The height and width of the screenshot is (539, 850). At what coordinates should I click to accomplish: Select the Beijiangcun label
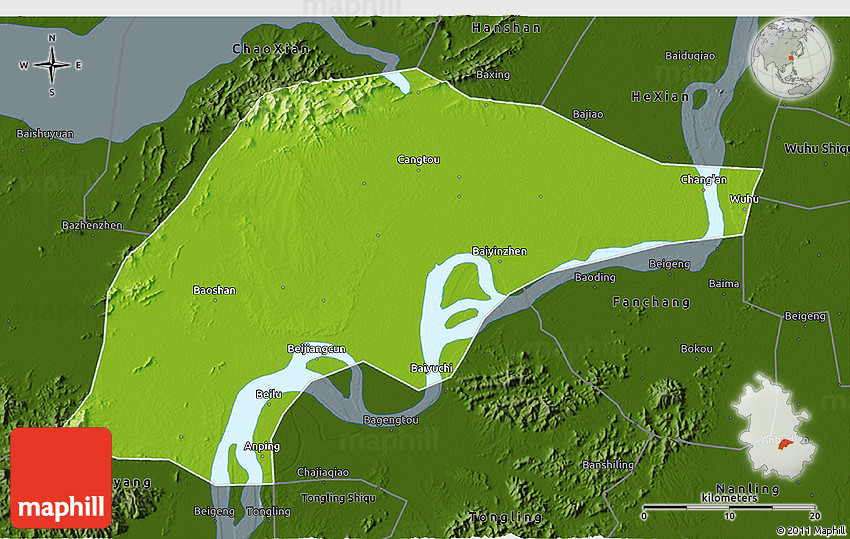pyautogui.click(x=316, y=348)
